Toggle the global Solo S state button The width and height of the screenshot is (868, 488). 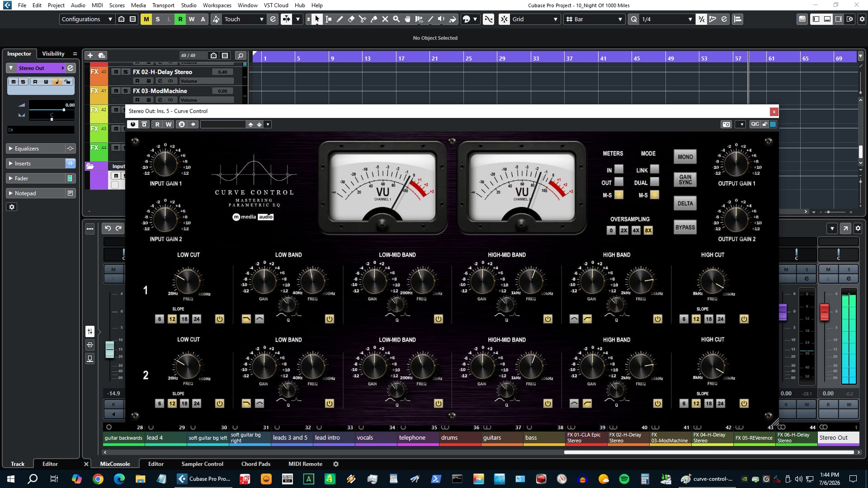click(157, 19)
